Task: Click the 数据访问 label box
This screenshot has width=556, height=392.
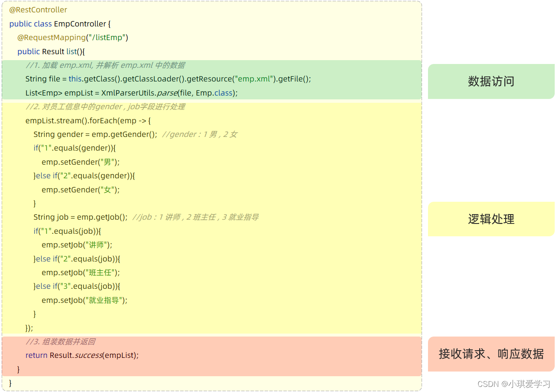Action: pyautogui.click(x=491, y=81)
